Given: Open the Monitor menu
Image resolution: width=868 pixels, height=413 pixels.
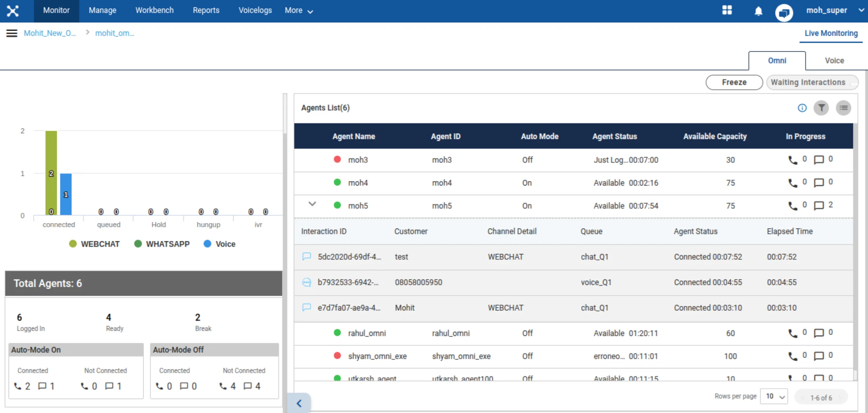Looking at the screenshot, I should (56, 11).
